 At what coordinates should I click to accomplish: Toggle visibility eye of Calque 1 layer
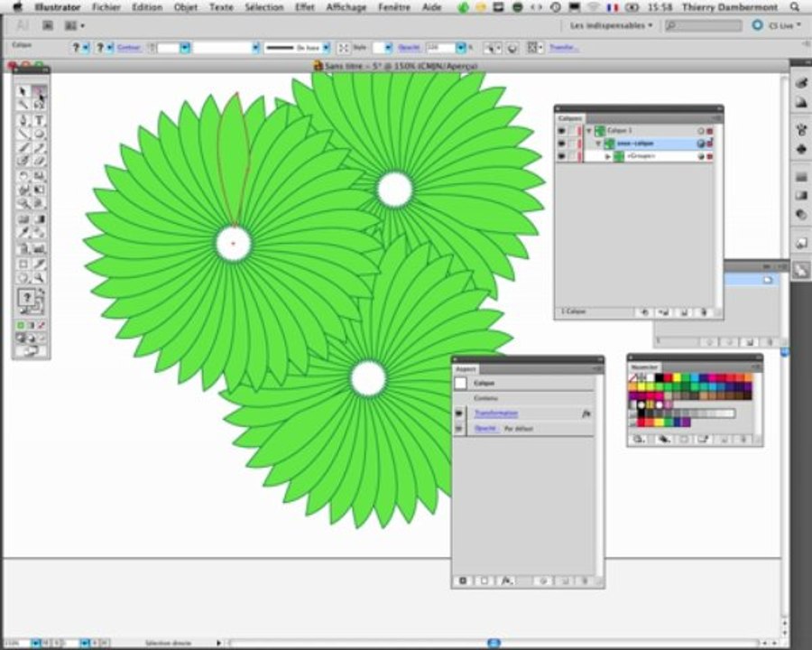click(562, 131)
